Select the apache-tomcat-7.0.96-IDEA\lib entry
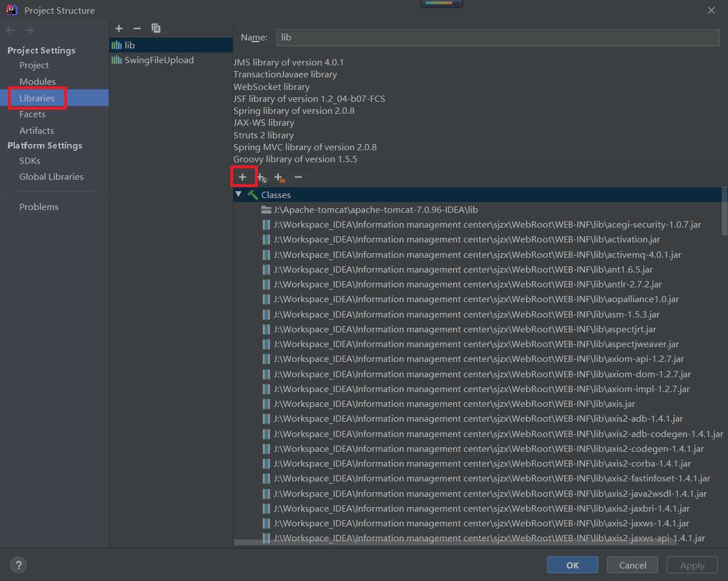The height and width of the screenshot is (581, 728). [376, 210]
